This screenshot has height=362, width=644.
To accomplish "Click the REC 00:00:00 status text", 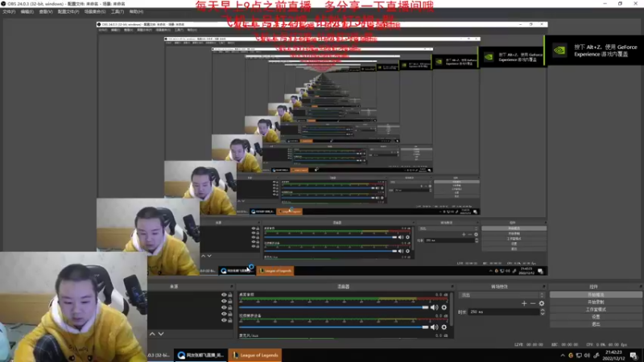I will click(x=566, y=345).
